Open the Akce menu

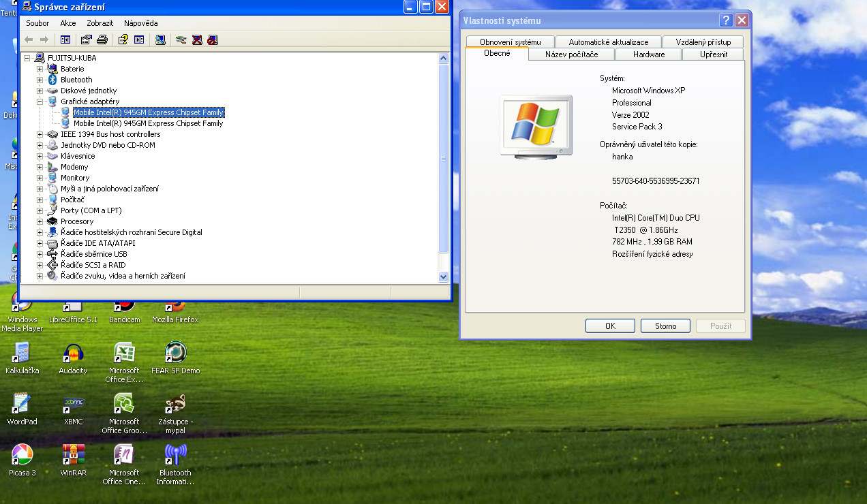click(68, 23)
